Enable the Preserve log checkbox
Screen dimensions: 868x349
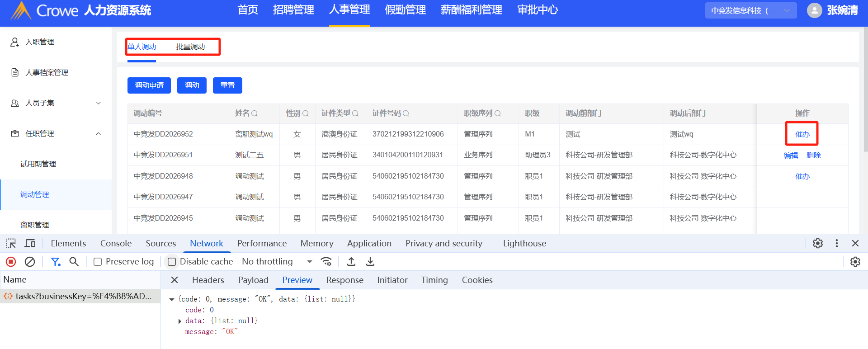coord(98,262)
